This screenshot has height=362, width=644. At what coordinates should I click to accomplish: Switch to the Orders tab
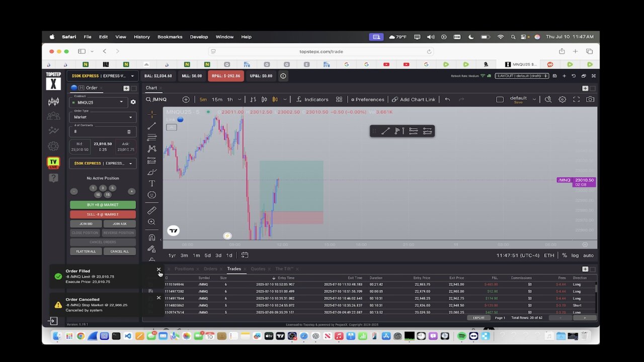(x=210, y=269)
